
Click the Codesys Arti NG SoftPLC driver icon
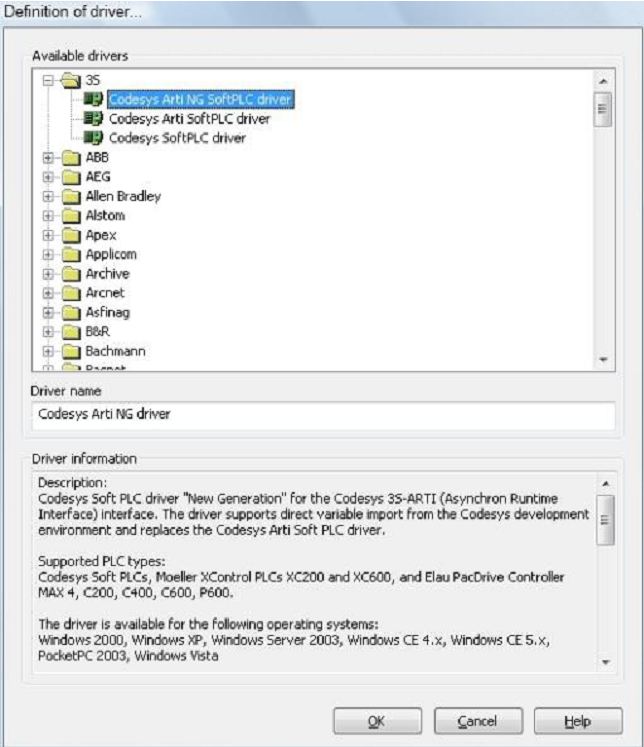[93, 99]
